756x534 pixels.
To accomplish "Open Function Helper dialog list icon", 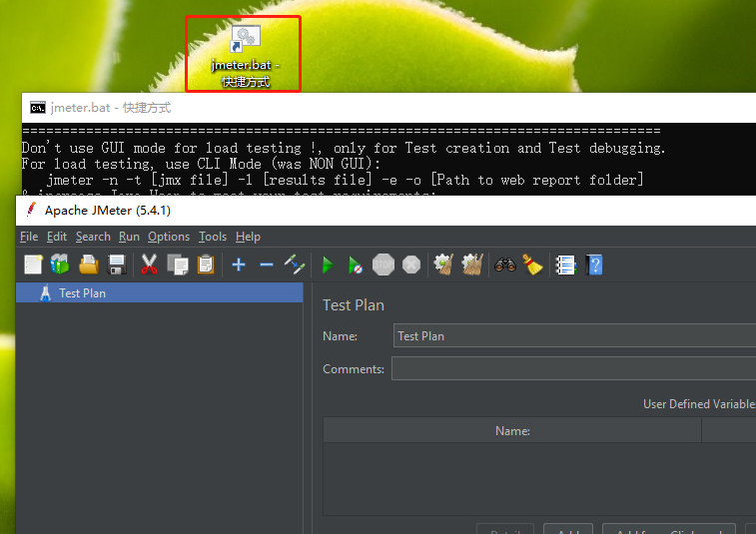I will pos(565,265).
